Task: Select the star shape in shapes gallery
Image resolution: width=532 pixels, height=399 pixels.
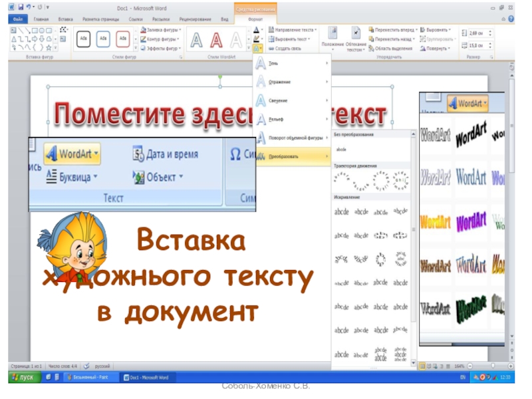Action: (49, 47)
